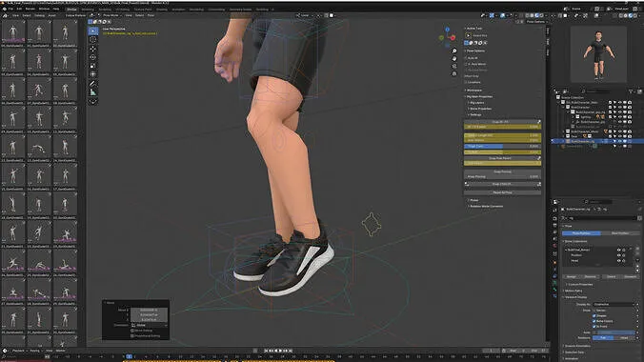Switch to the Shading workspace tab
Viewport: 644px width, 362px height.
[162, 9]
